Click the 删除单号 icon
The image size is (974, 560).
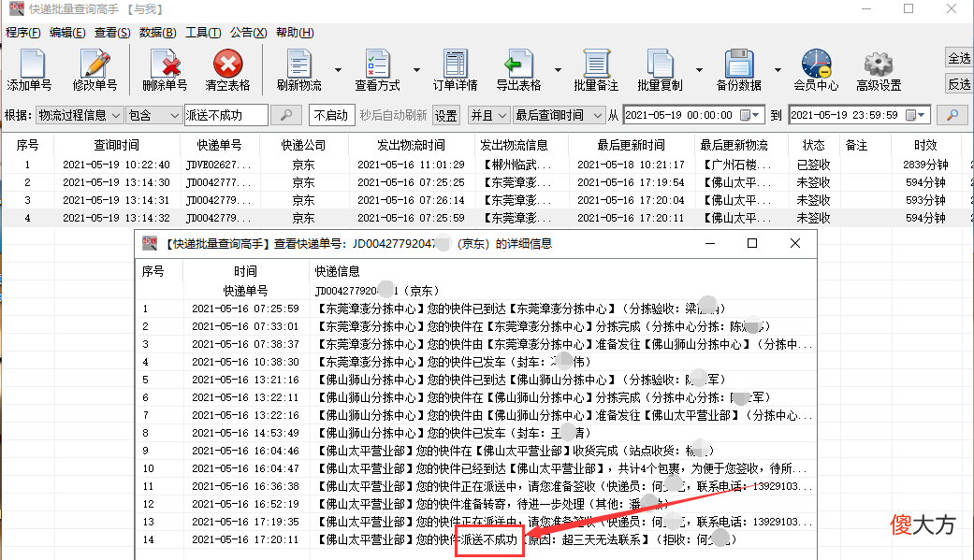(x=165, y=69)
